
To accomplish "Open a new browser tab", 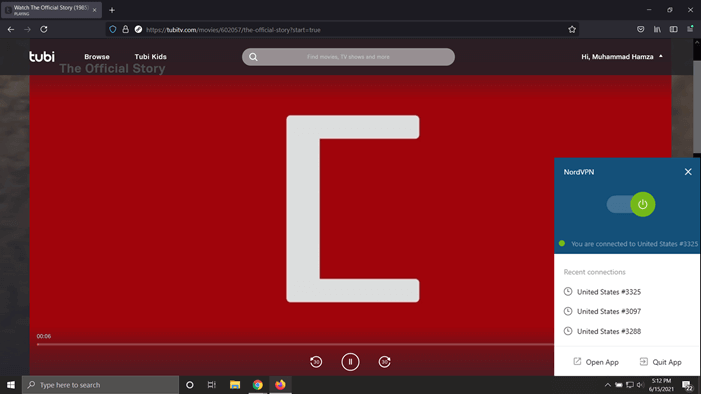I will 112,10.
